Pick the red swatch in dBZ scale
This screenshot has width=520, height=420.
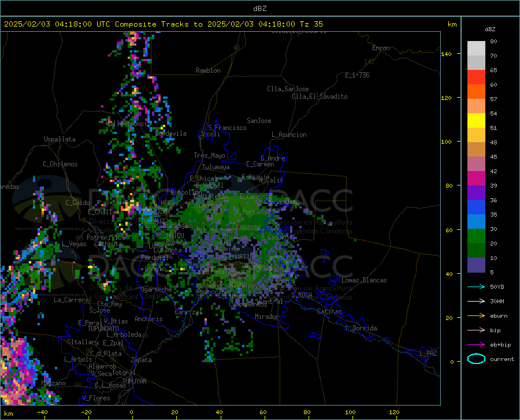[x=476, y=77]
